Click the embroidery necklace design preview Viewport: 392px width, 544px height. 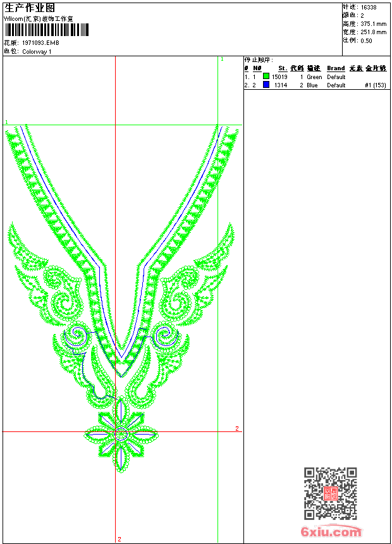[x=121, y=299]
